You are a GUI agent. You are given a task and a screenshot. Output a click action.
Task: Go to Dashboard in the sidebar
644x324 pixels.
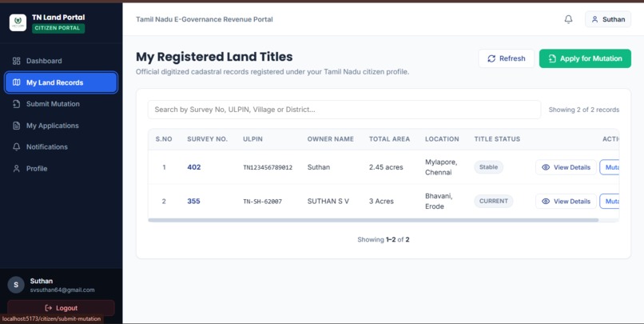point(62,61)
